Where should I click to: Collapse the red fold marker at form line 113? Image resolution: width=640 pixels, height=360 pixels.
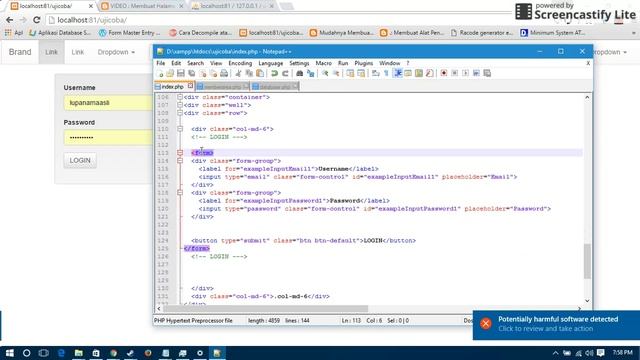coord(180,153)
